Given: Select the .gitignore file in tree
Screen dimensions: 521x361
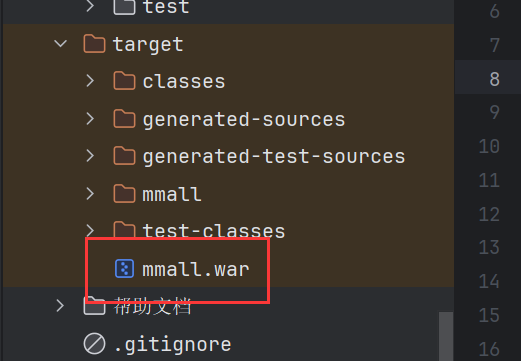Looking at the screenshot, I should [x=172, y=344].
